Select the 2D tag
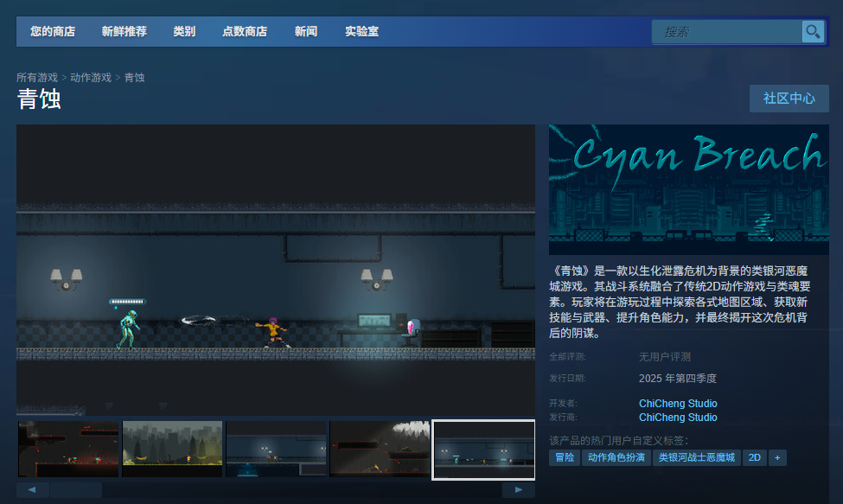 tap(754, 458)
